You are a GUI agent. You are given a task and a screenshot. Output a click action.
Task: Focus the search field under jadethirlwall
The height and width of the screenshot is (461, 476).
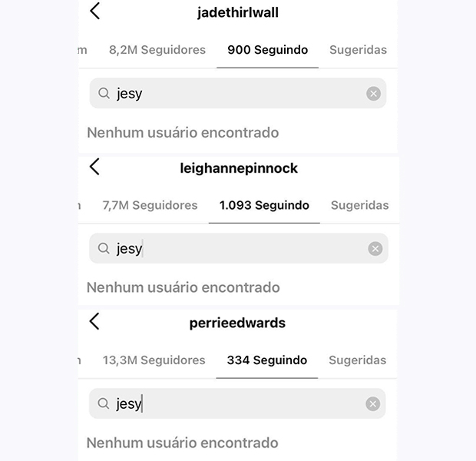pyautogui.click(x=238, y=93)
